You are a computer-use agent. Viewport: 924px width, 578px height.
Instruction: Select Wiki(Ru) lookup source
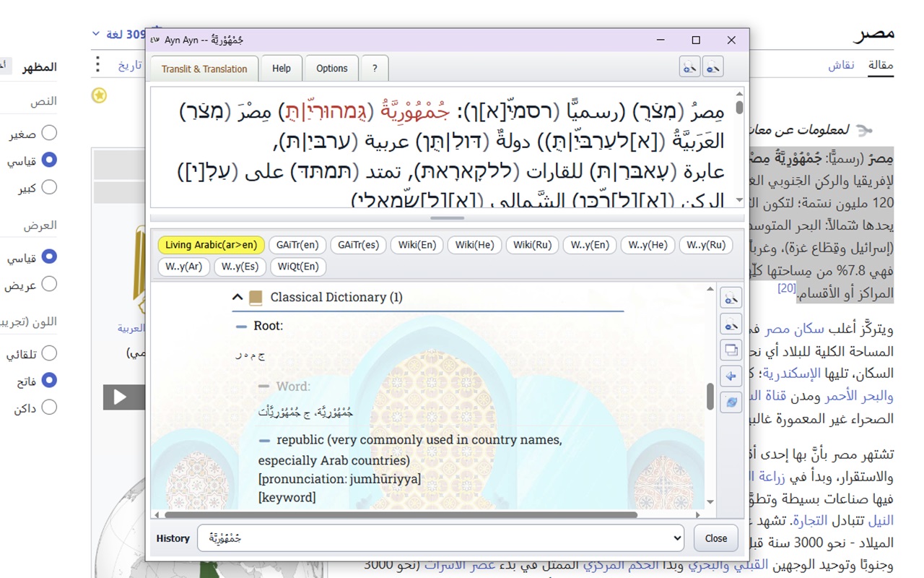click(x=532, y=245)
